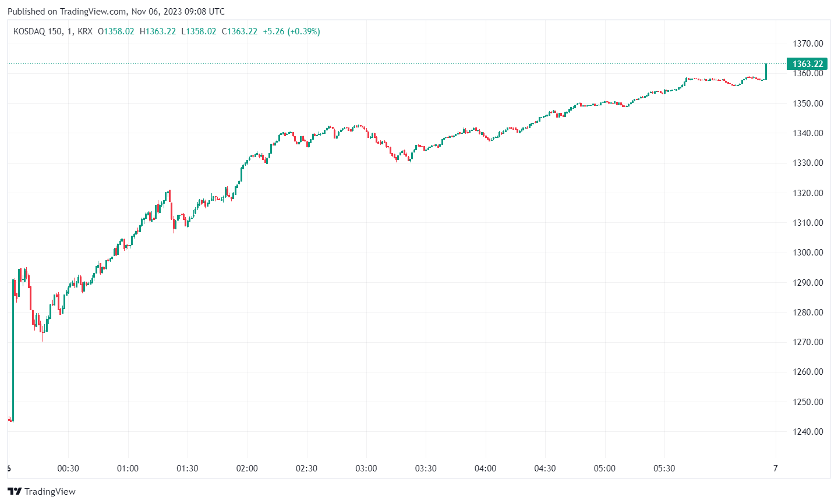
Task: Click the low value L1358.02
Action: (199, 31)
